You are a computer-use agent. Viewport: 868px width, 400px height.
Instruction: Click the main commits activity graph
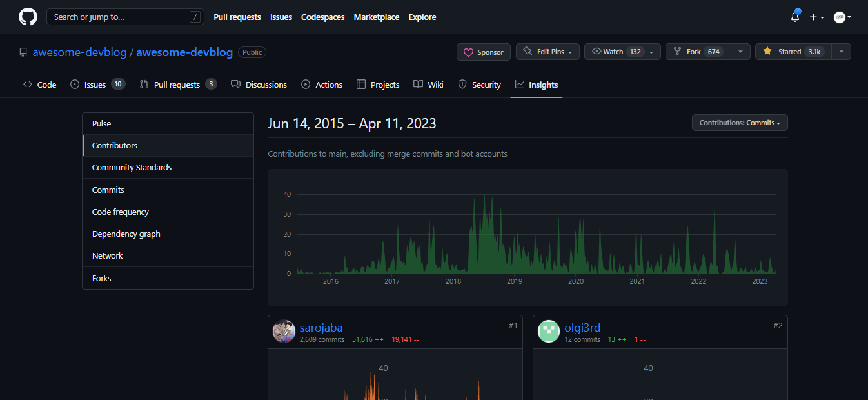tap(528, 237)
